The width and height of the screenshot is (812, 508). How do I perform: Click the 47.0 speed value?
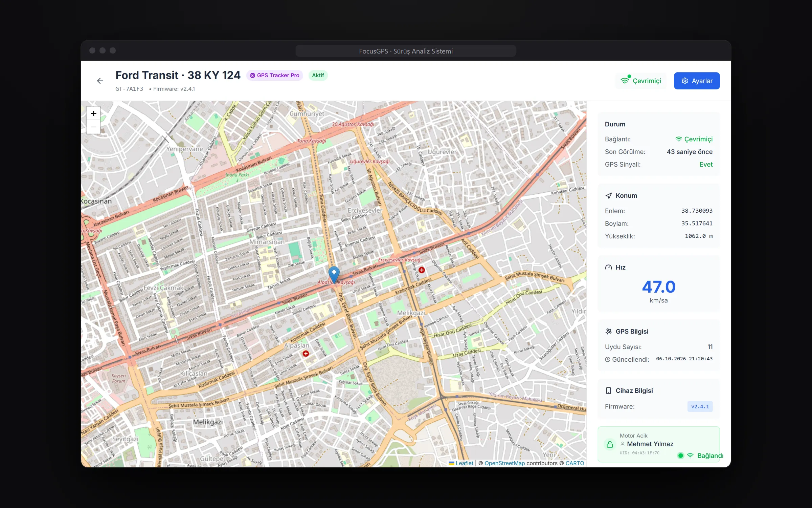658,287
